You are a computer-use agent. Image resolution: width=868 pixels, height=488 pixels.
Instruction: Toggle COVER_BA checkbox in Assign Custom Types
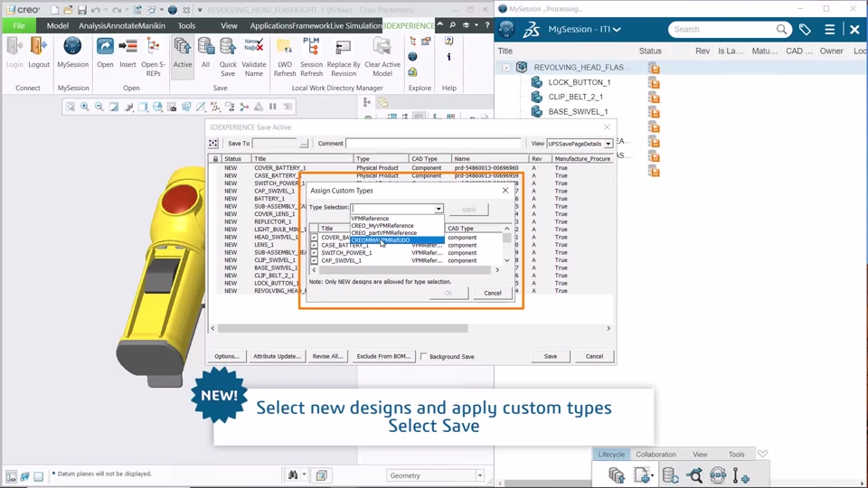pos(314,238)
